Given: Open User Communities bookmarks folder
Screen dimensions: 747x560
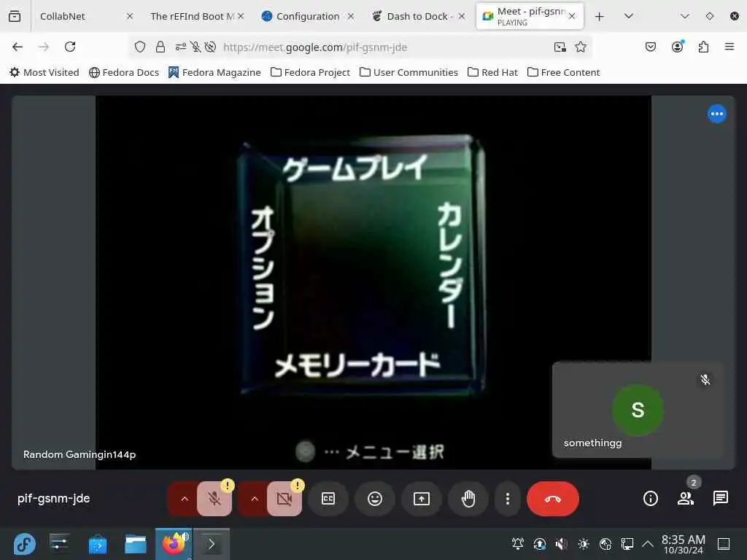Looking at the screenshot, I should (x=409, y=72).
